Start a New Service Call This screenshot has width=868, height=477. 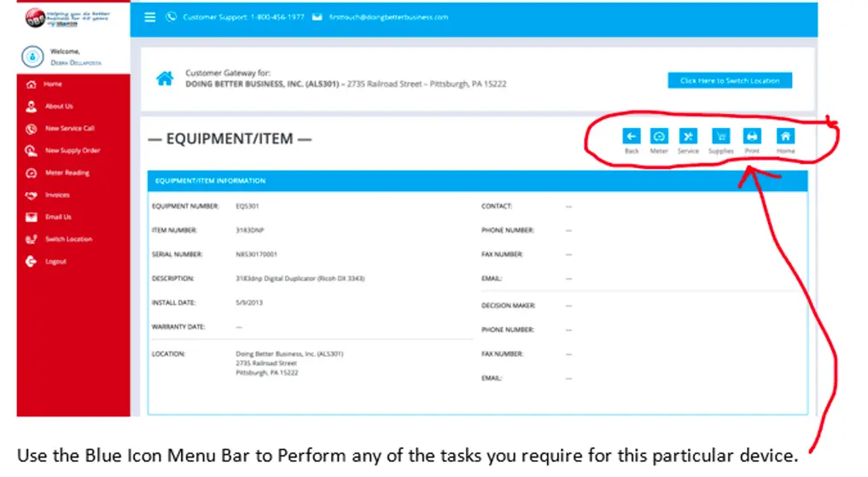pyautogui.click(x=69, y=129)
